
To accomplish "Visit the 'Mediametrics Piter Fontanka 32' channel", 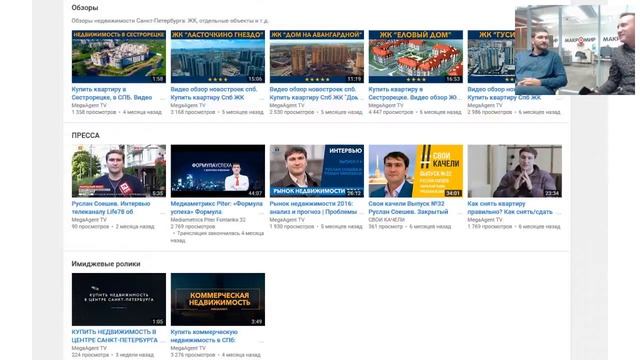I will 208,220.
